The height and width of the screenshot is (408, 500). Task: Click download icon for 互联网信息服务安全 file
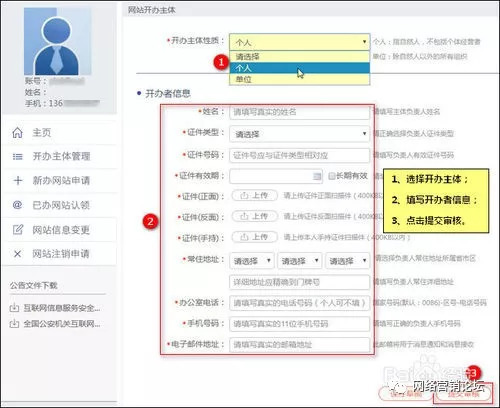[x=14, y=308]
